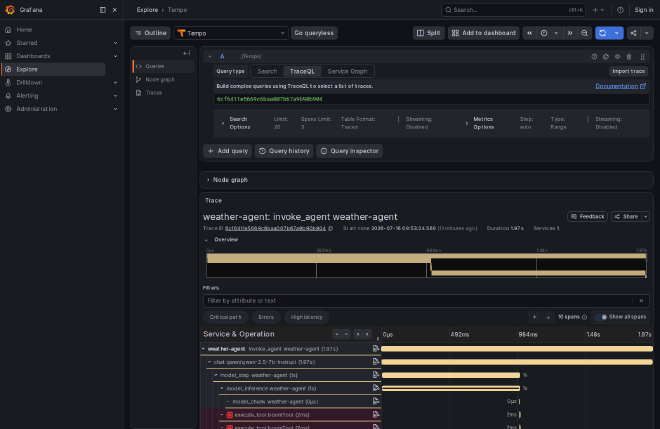The width and height of the screenshot is (660, 429).
Task: Click Add to dashboard
Action: tap(484, 33)
